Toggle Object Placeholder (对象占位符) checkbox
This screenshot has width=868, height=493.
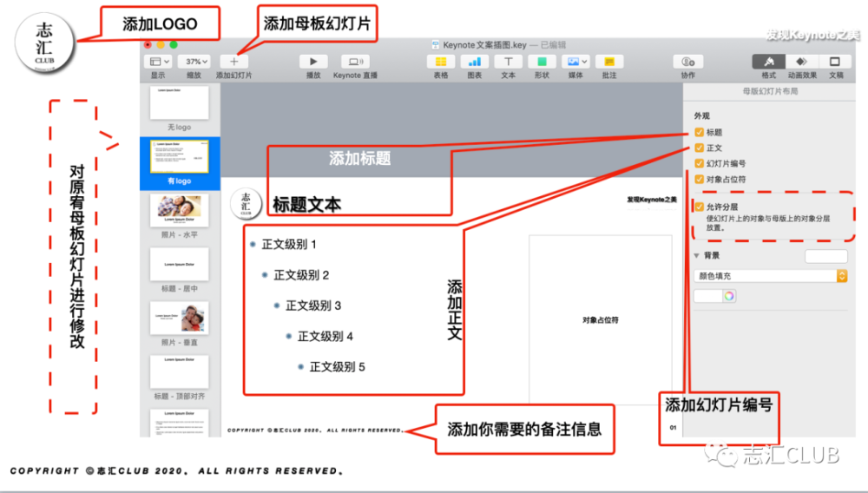click(x=699, y=180)
